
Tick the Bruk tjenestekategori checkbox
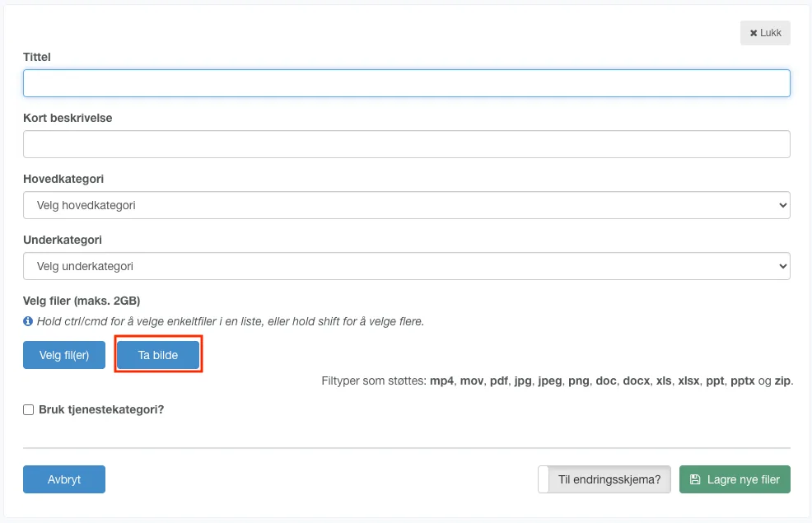click(x=29, y=409)
